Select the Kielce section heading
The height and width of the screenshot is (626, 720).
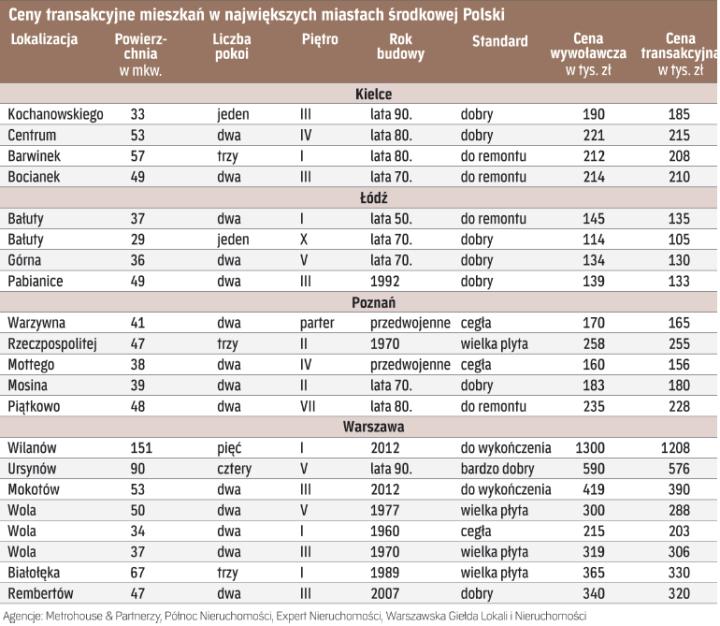tap(374, 94)
